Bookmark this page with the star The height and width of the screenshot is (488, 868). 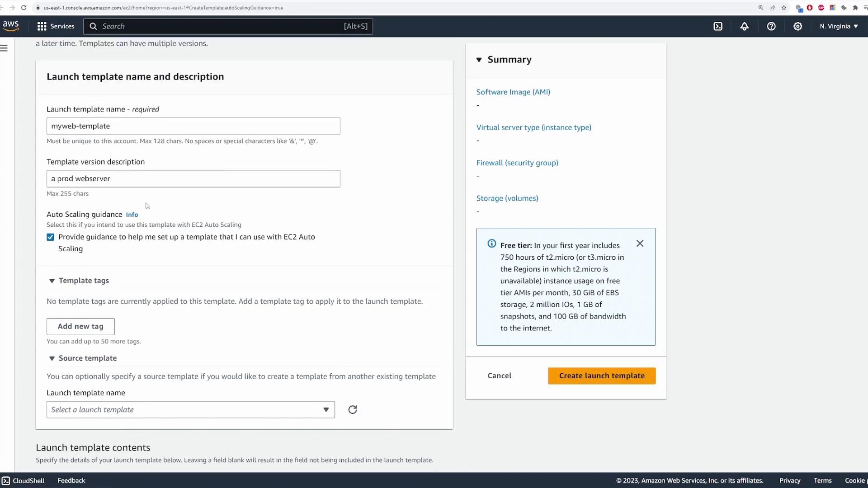pos(784,8)
